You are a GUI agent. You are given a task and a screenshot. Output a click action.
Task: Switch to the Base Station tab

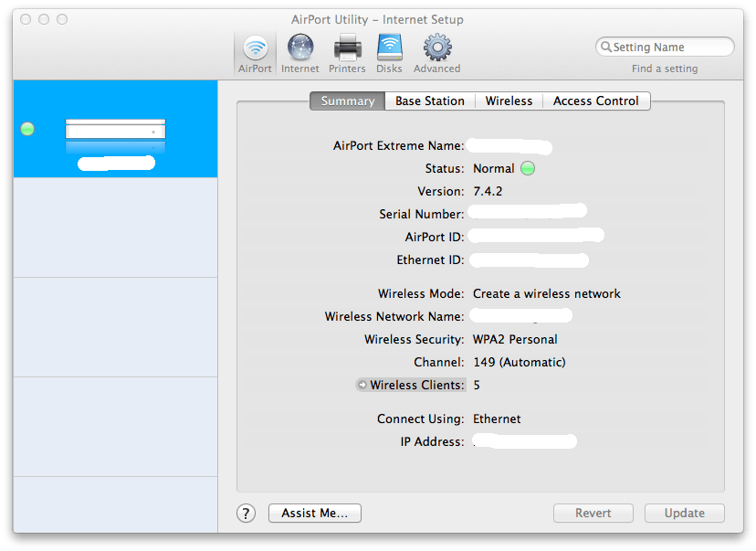[x=429, y=101]
